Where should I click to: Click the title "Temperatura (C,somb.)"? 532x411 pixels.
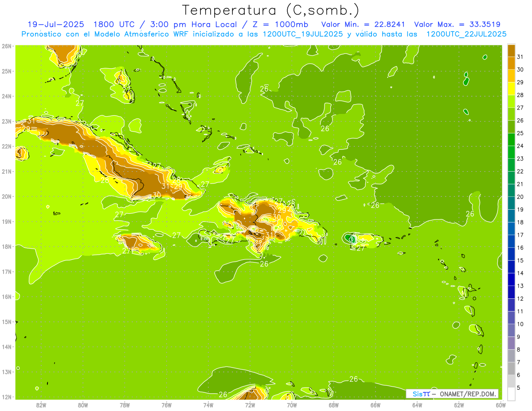(270, 10)
